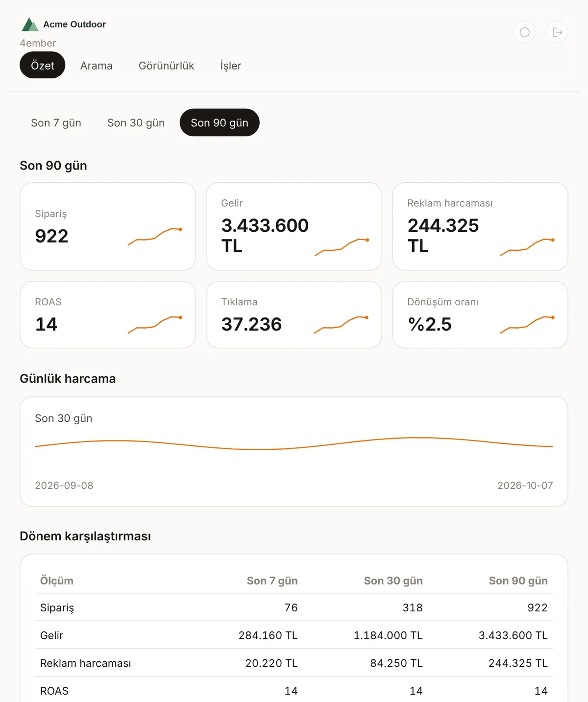Click the ROAS 14 card
This screenshot has width=588, height=702.
click(x=108, y=315)
